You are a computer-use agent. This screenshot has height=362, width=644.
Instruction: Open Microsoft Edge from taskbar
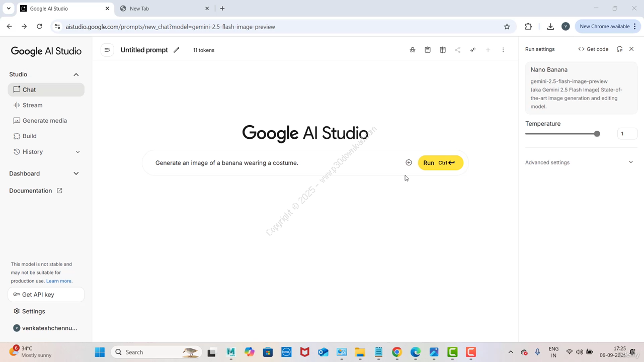[415, 352]
